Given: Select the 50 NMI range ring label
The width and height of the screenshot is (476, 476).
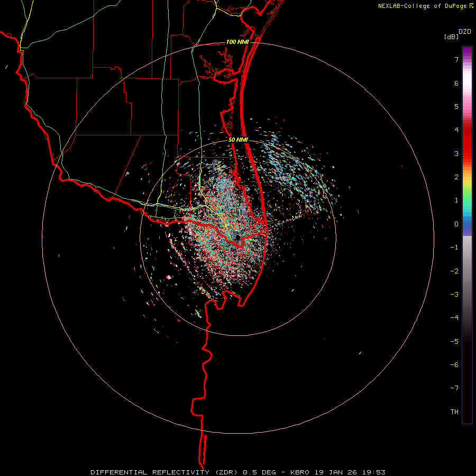Looking at the screenshot, I should click(238, 140).
